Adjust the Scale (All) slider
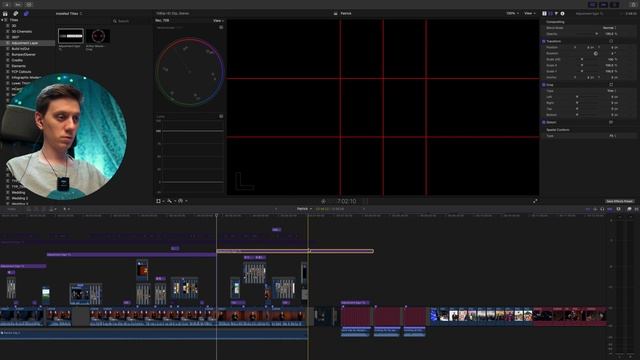The image size is (640, 360). (582, 59)
